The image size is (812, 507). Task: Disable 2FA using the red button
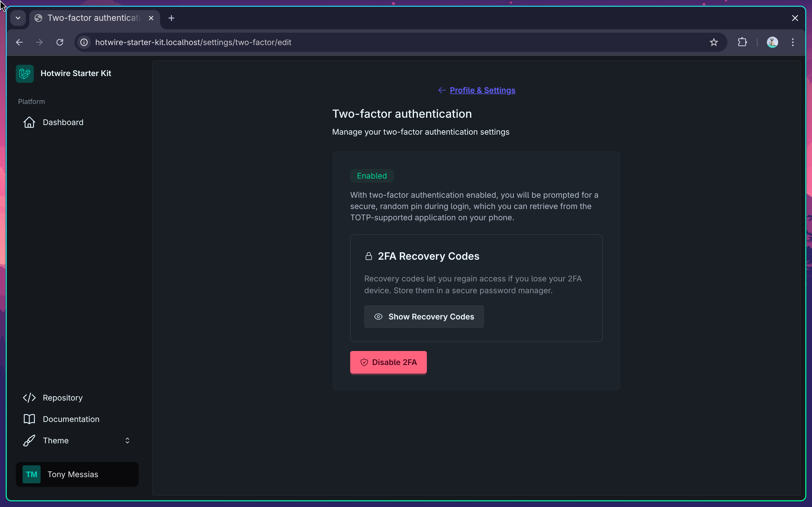(x=388, y=362)
